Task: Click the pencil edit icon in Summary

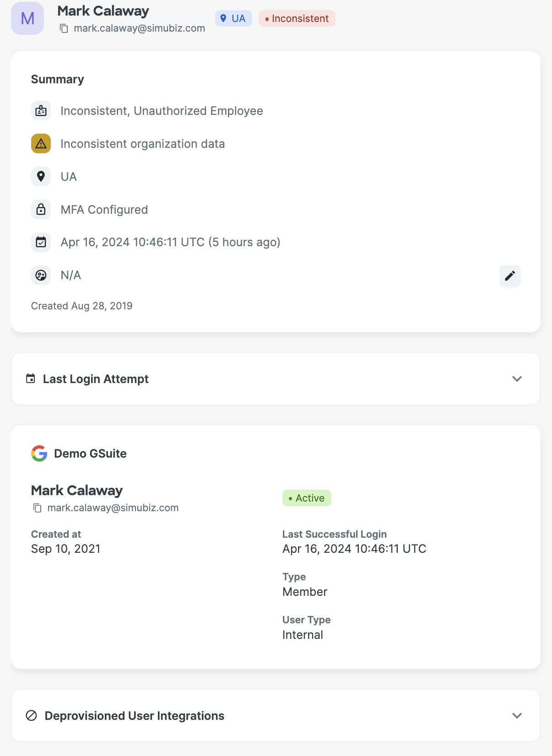Action: click(510, 275)
